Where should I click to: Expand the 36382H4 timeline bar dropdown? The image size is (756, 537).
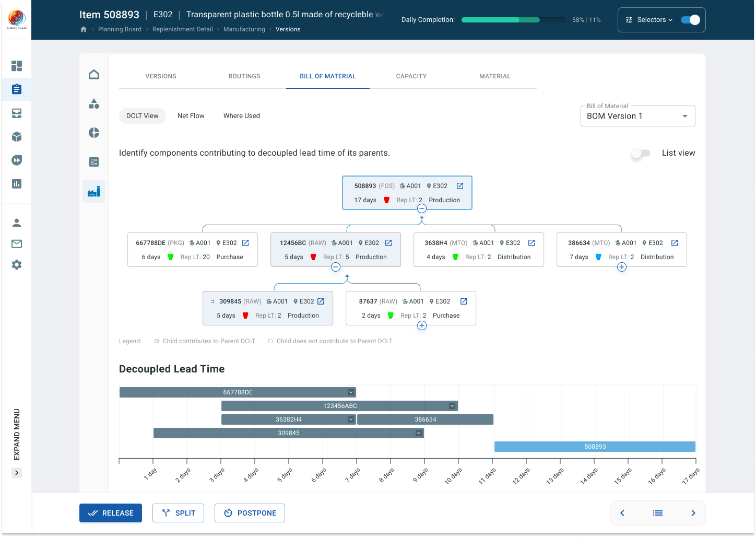351,419
